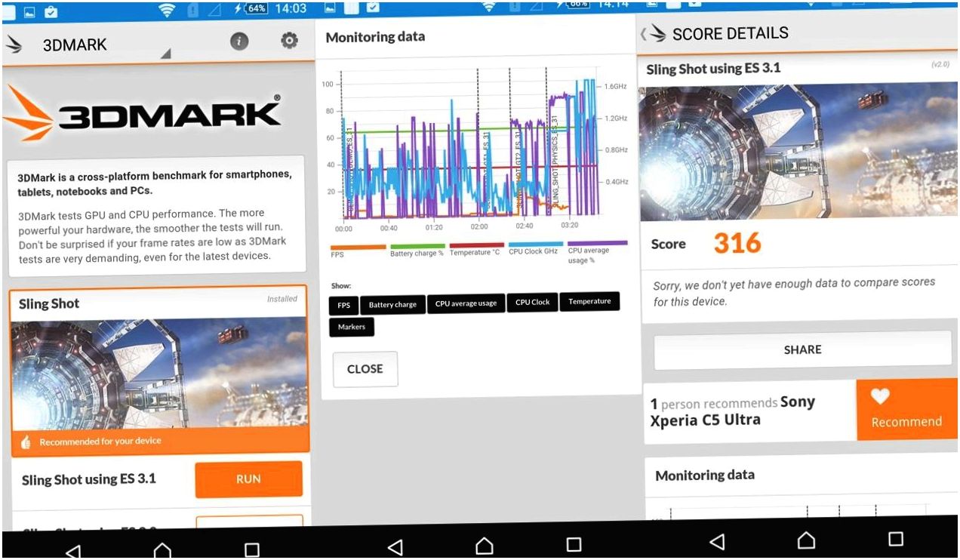
Task: Share the Sling Shot score
Action: point(802,349)
